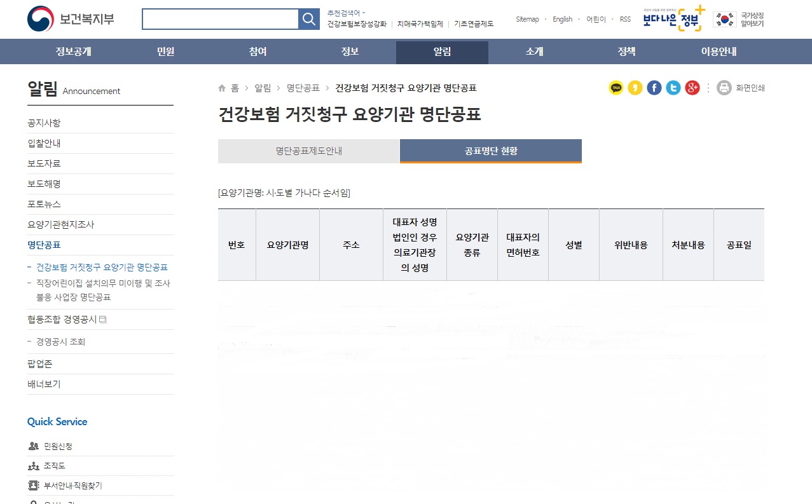Click the magnifier search button
Screen dimensions: 812x504
tap(308, 19)
